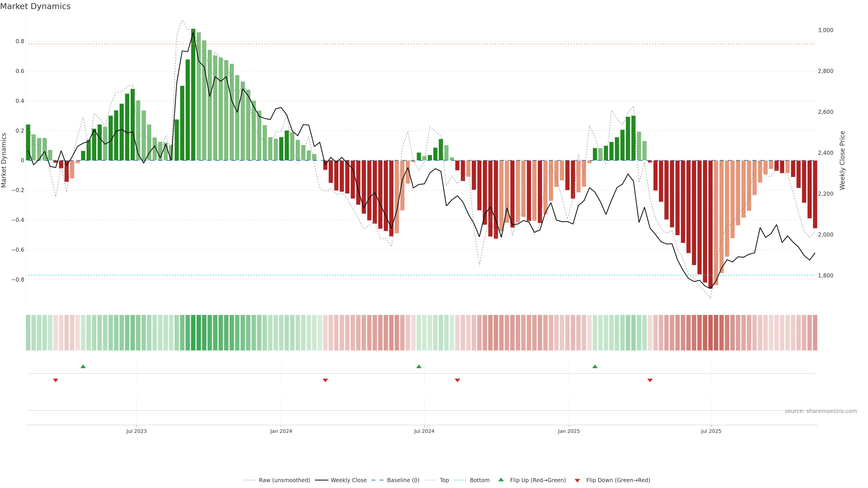The height and width of the screenshot is (488, 868).
Task: Click the red flip-down marker after Jan 2024
Action: (325, 380)
